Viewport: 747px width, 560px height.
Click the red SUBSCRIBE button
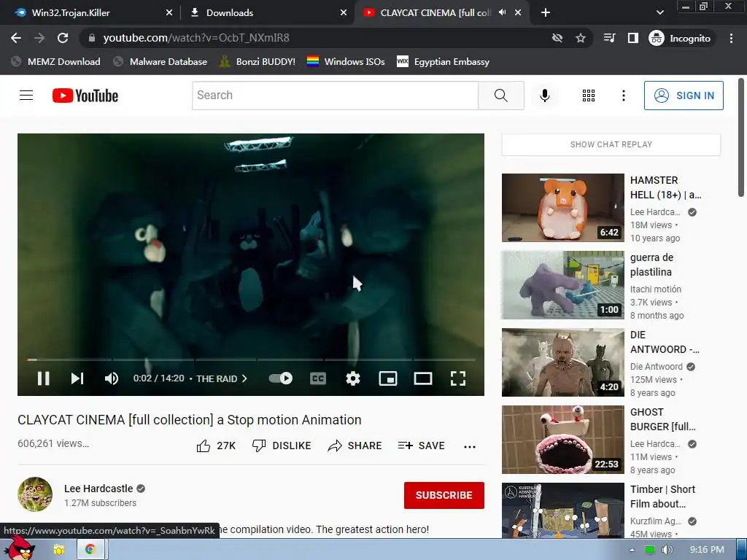click(444, 495)
